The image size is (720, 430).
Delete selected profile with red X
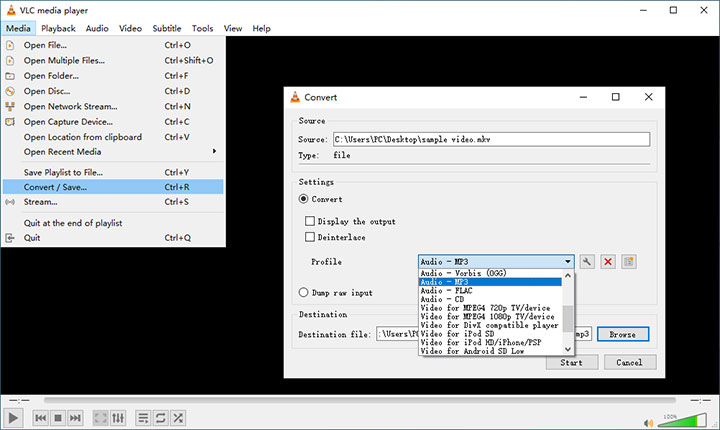click(608, 262)
